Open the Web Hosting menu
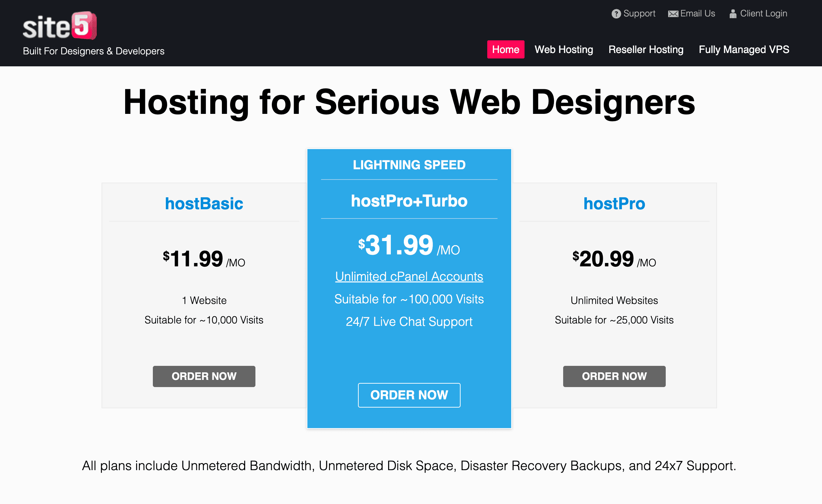Screen dimensions: 822x504 564,50
